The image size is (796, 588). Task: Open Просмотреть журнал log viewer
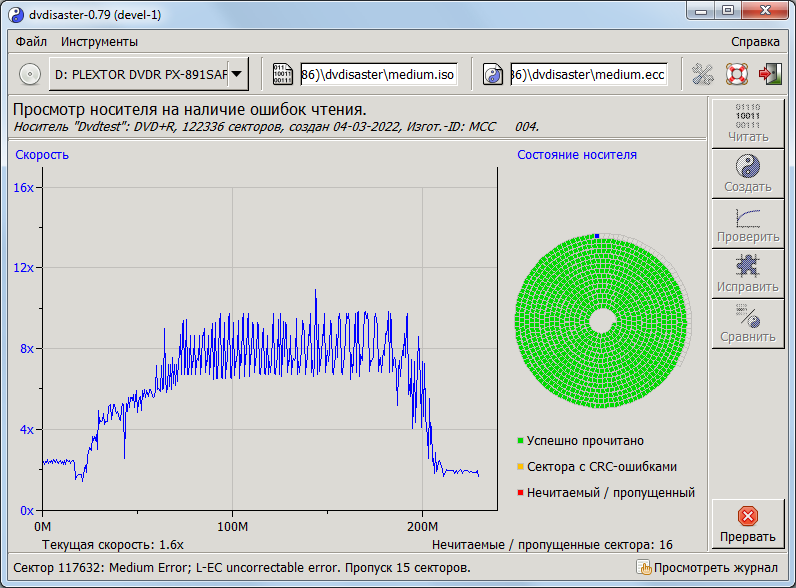(707, 568)
